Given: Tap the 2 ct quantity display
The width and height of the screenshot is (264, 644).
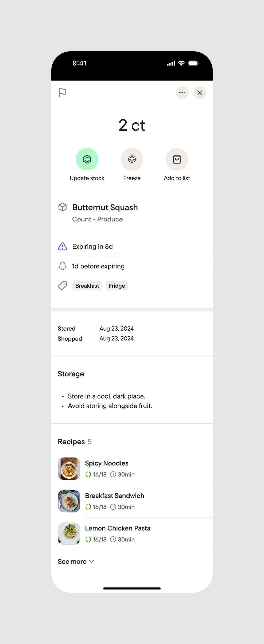Looking at the screenshot, I should (x=132, y=125).
